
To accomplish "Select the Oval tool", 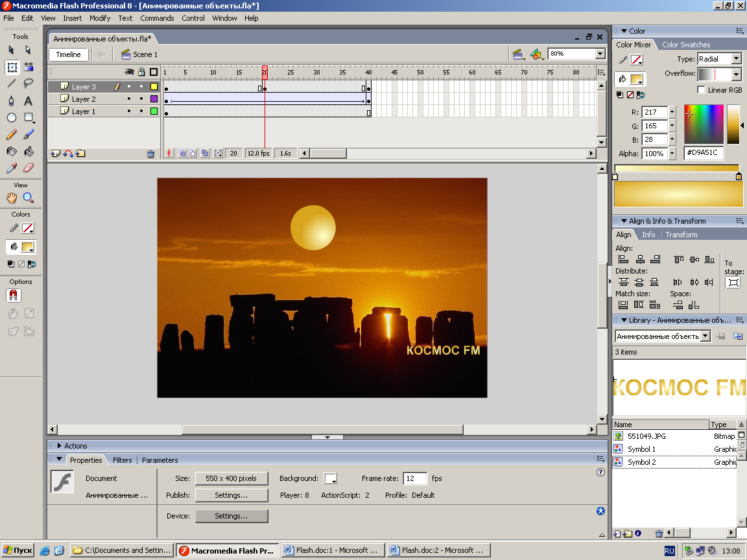I will 12,117.
